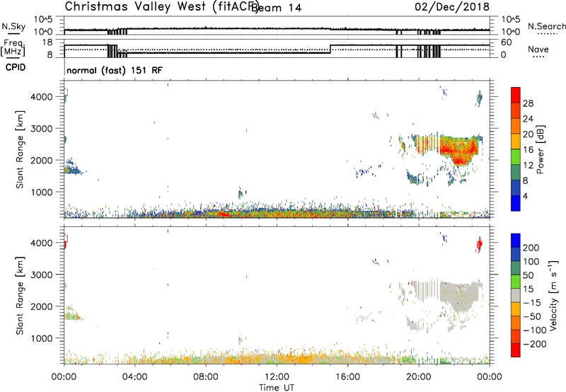566x392 pixels.
Task: Click the title "Christmas Valley West (fitACF)"
Action: click(x=161, y=7)
